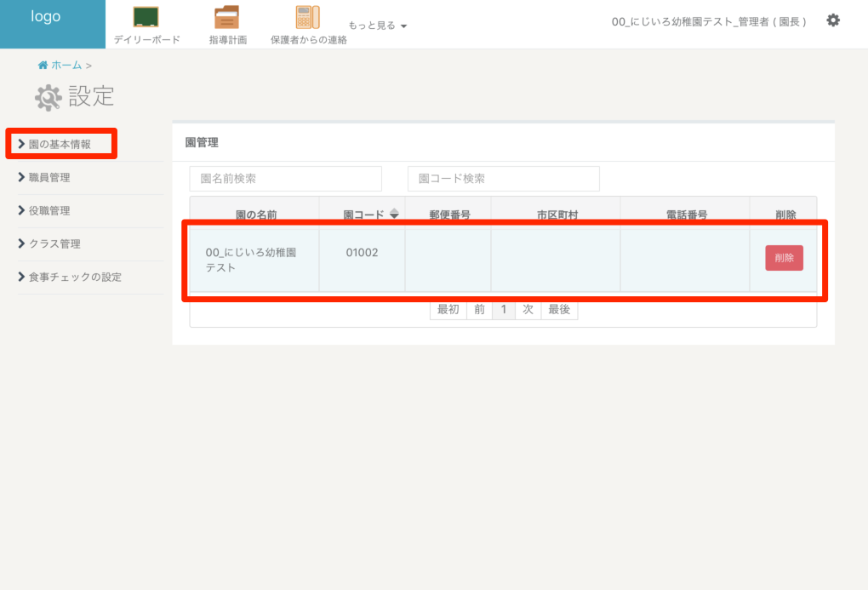This screenshot has height=590, width=868.
Task: Open the デイリーボード blackboard icon
Action: [x=146, y=18]
